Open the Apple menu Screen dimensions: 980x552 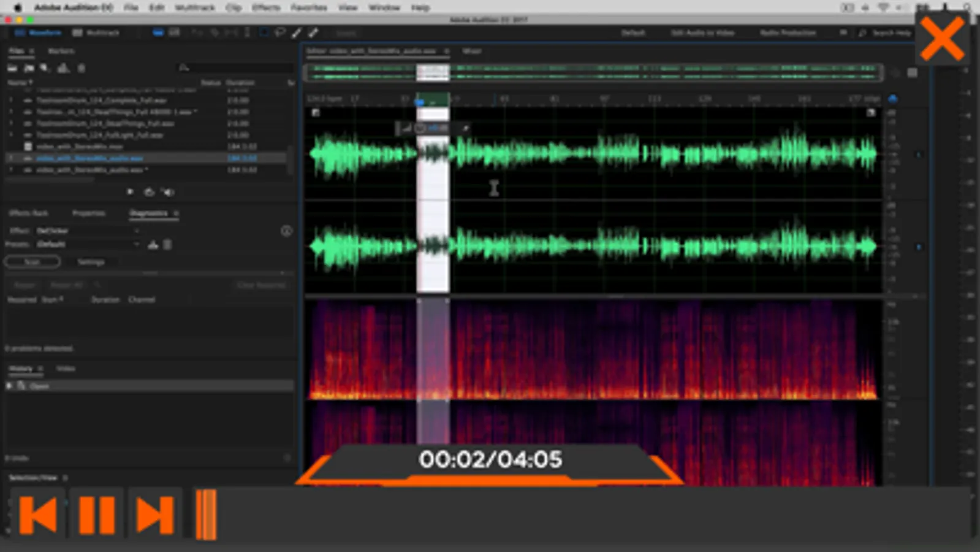pyautogui.click(x=18, y=7)
